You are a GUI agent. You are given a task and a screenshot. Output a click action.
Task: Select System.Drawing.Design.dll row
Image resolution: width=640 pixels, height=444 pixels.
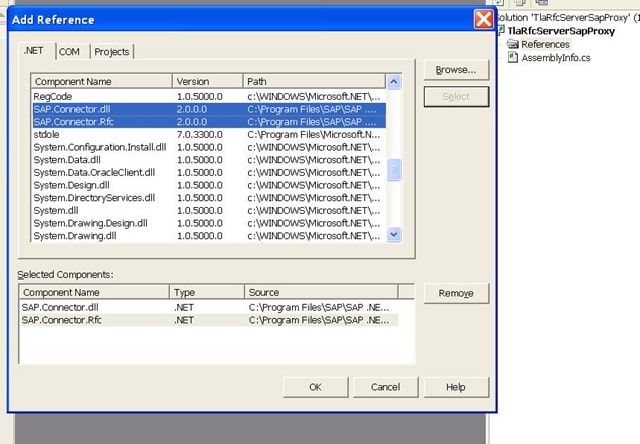coord(209,223)
